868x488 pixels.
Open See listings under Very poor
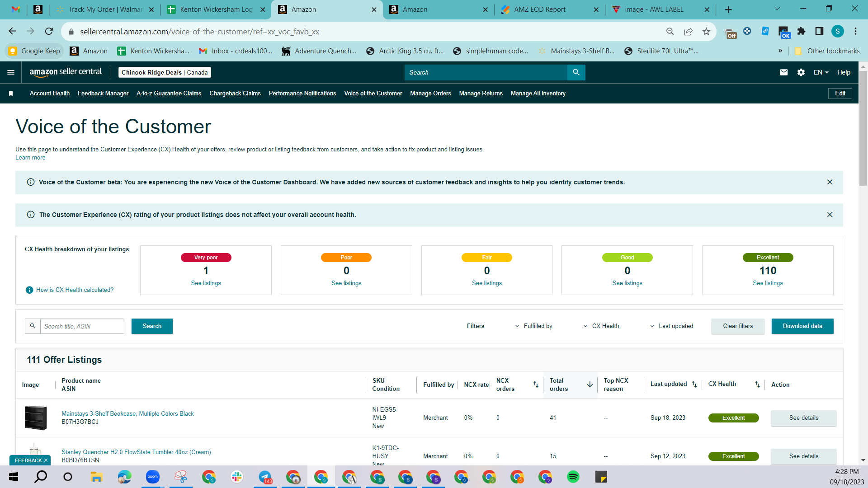[206, 283]
